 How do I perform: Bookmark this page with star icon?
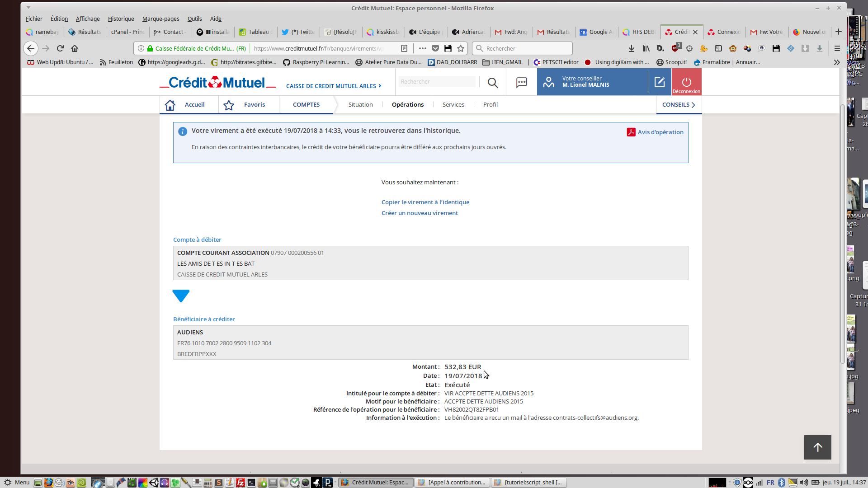(461, 48)
